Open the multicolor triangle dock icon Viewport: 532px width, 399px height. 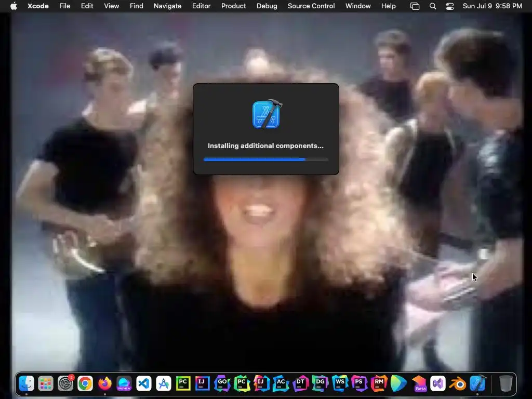pyautogui.click(x=398, y=384)
